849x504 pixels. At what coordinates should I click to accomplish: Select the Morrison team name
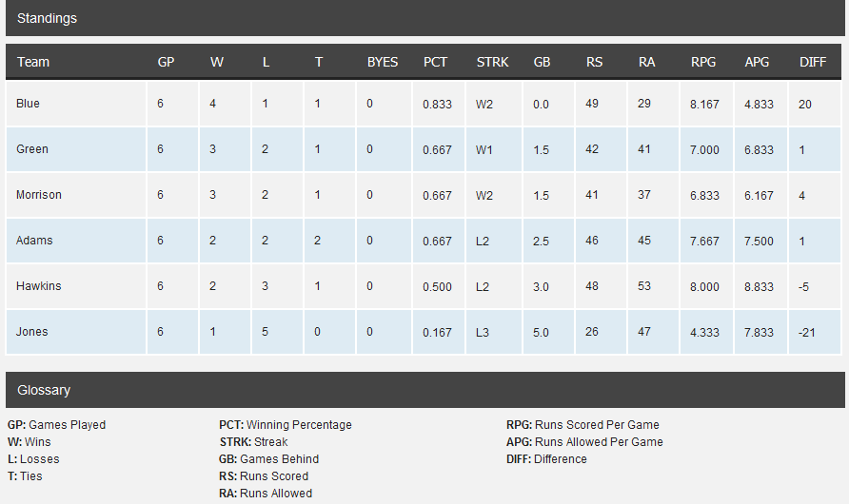point(38,195)
